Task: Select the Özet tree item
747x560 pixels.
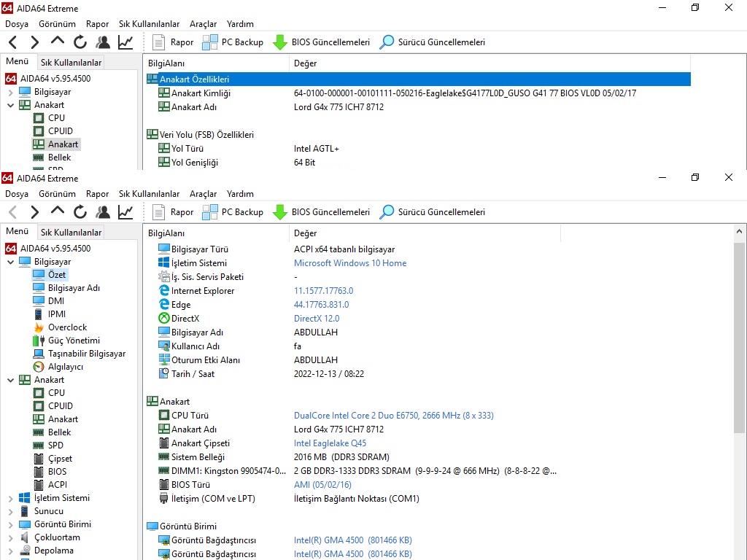Action: coord(57,275)
